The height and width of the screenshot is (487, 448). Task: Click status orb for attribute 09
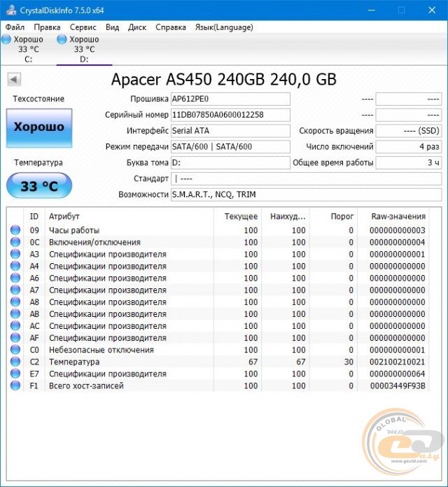pyautogui.click(x=15, y=230)
